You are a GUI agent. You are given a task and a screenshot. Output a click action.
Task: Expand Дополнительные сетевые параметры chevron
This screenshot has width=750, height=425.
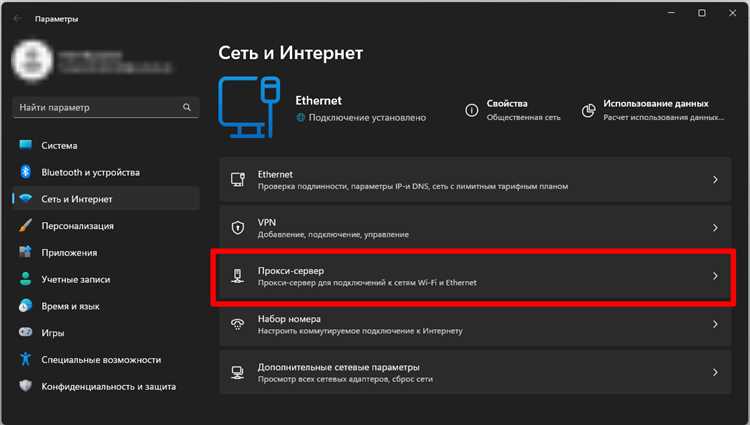point(715,372)
